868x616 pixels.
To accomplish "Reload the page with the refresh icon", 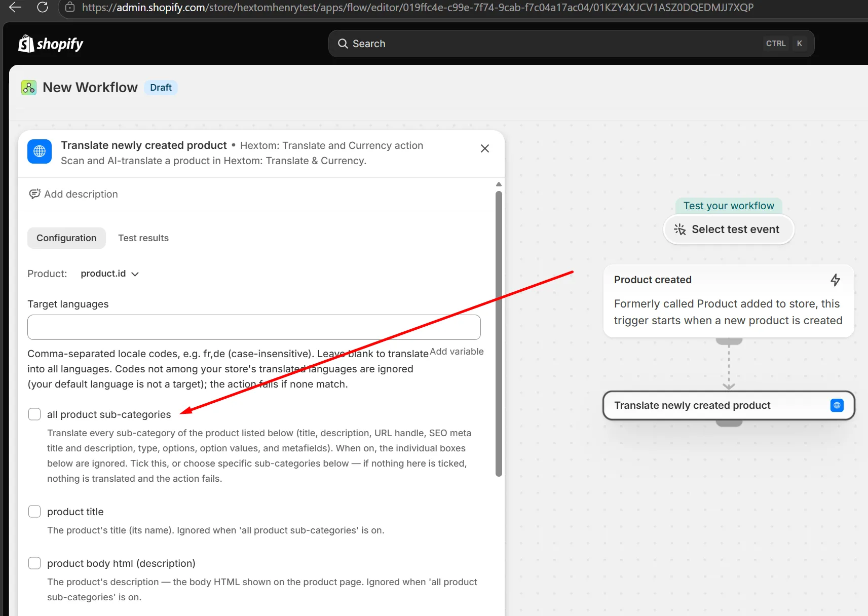I will click(43, 7).
